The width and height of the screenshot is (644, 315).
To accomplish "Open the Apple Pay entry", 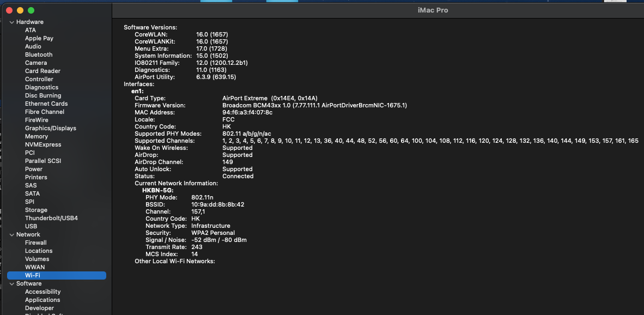I will 39,38.
